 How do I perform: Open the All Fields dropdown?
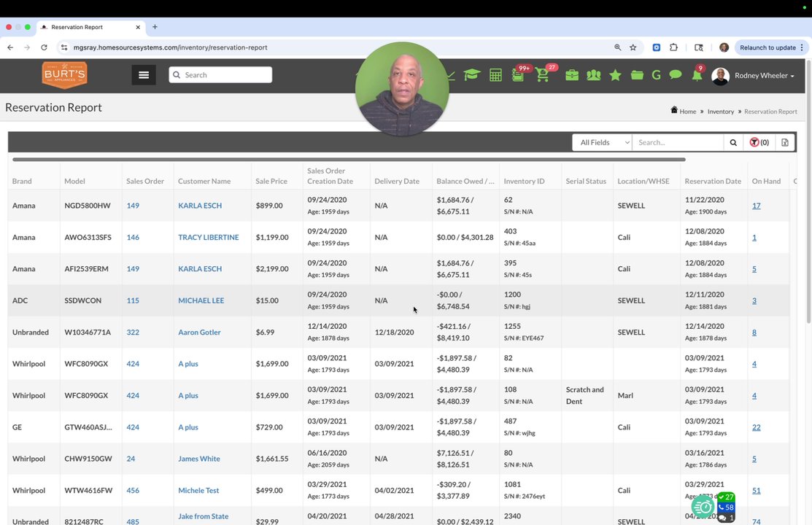click(603, 142)
